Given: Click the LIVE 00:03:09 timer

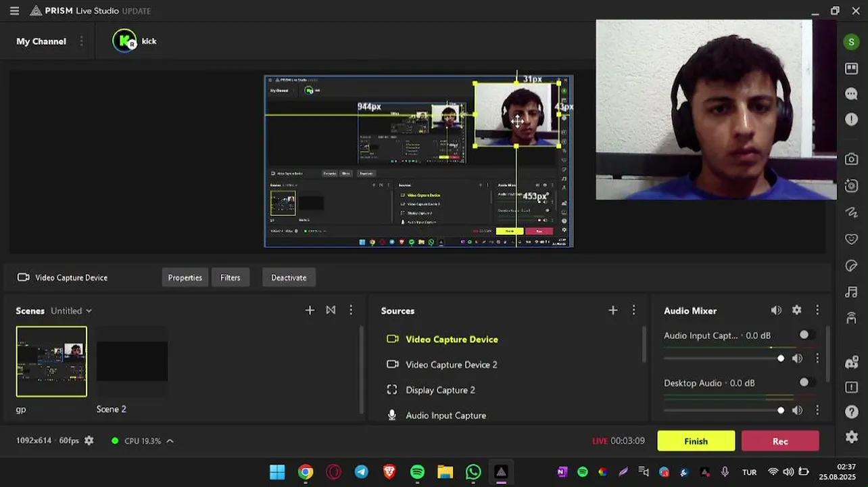Looking at the screenshot, I should [619, 441].
